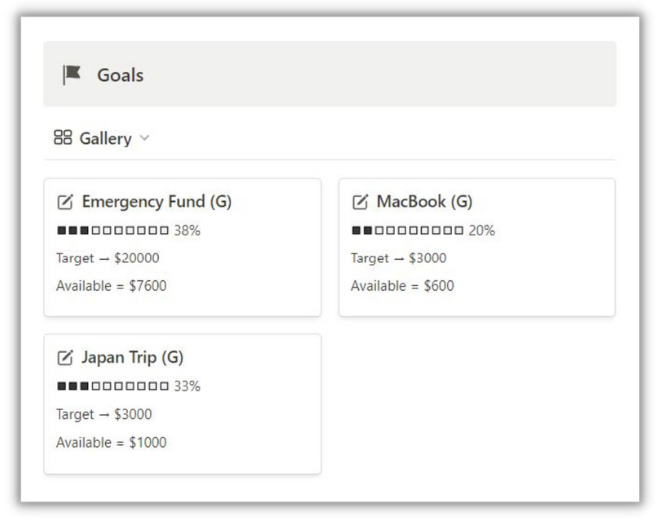Viewport: 660px width, 518px height.
Task: Open the Emergency Fund (G) card title
Action: (x=157, y=202)
